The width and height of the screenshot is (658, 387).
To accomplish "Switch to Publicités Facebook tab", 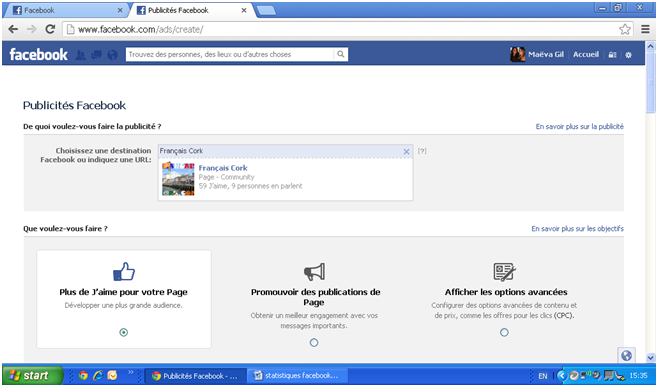I will (191, 10).
